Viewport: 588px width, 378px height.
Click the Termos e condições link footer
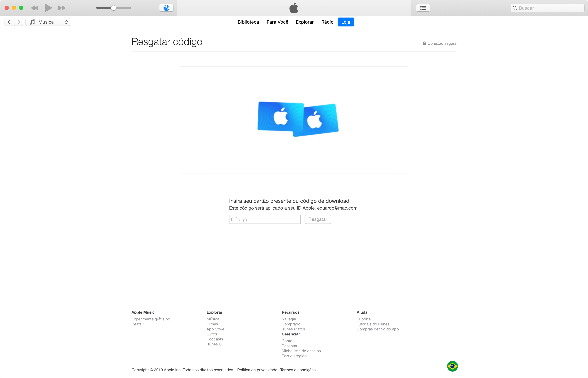pyautogui.click(x=297, y=369)
